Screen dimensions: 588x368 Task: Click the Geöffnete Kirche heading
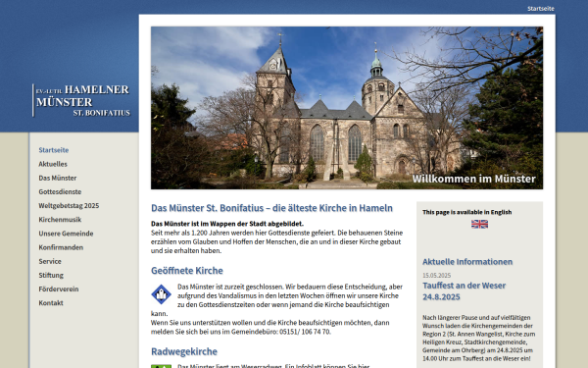tap(187, 271)
